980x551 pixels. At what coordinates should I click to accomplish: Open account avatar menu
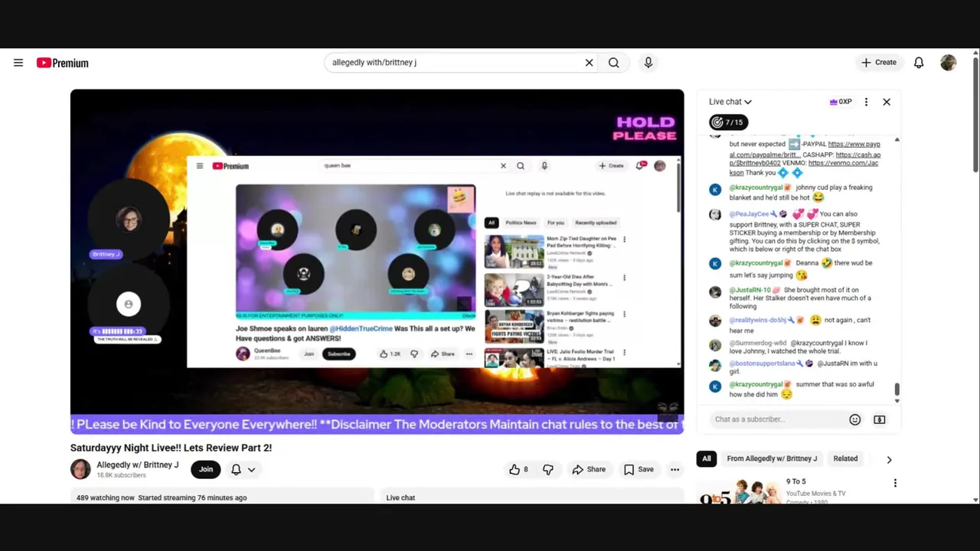click(x=949, y=63)
